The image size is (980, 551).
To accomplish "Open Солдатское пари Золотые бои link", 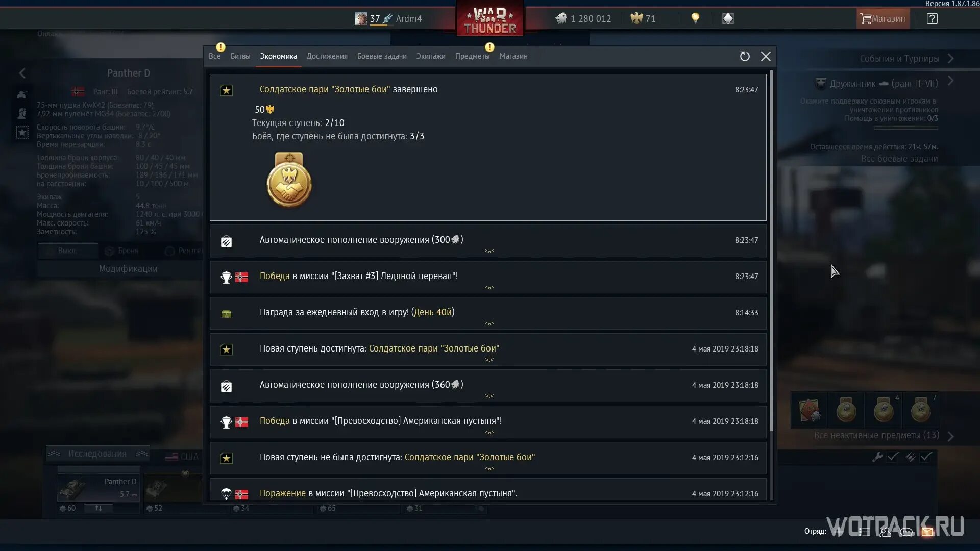I will point(433,348).
